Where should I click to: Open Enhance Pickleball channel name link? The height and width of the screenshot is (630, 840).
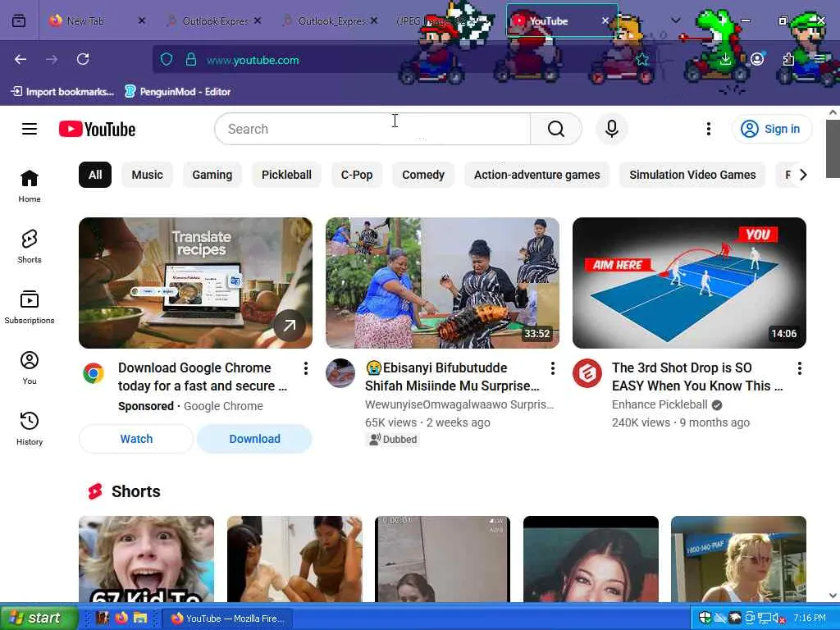coord(660,404)
